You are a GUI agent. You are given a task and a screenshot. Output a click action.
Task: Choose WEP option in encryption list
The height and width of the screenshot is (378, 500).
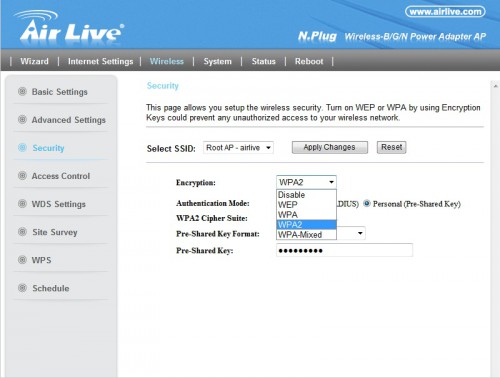tap(306, 205)
